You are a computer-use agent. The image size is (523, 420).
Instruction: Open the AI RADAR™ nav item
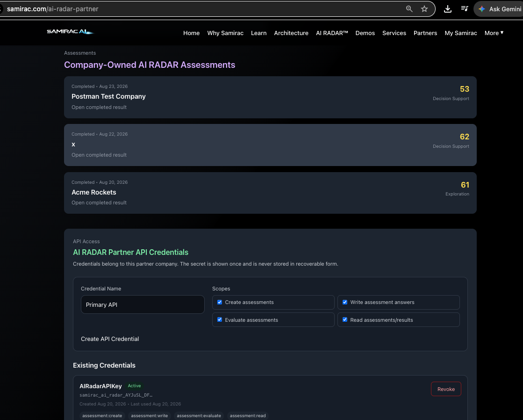click(x=332, y=33)
